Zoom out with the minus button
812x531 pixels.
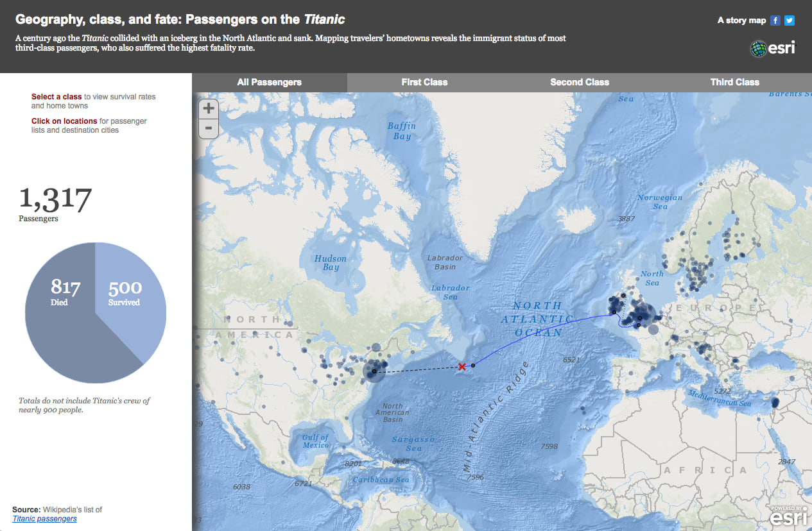(208, 128)
